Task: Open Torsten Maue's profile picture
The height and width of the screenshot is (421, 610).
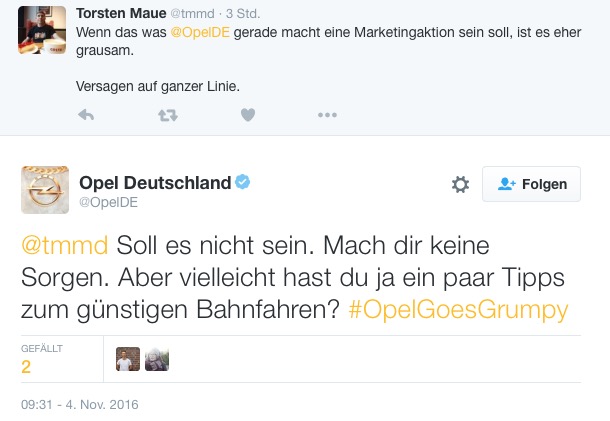Action: click(42, 30)
